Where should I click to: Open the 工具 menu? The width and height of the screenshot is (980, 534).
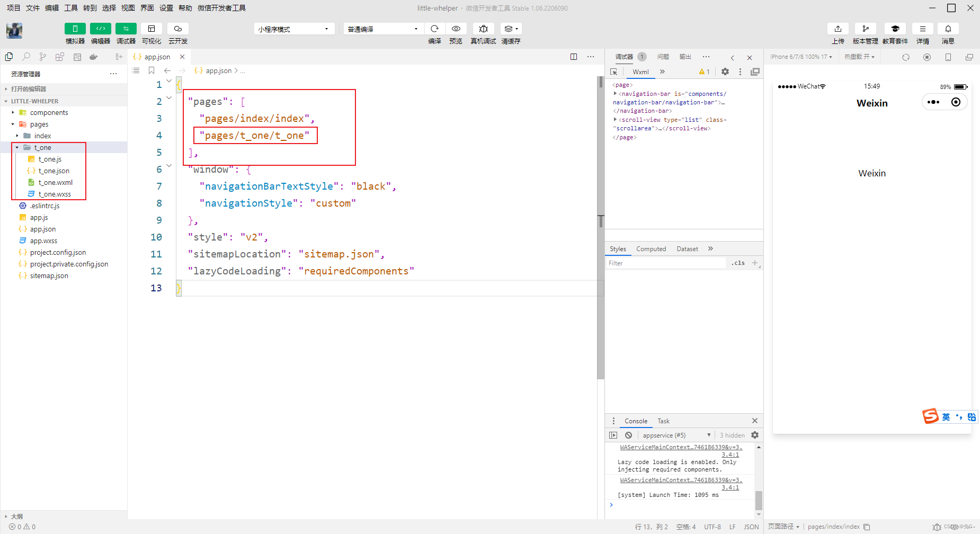coord(70,8)
